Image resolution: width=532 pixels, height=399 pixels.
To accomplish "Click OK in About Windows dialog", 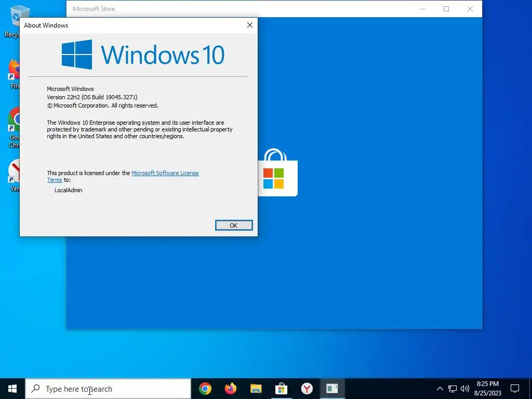I will (x=234, y=225).
